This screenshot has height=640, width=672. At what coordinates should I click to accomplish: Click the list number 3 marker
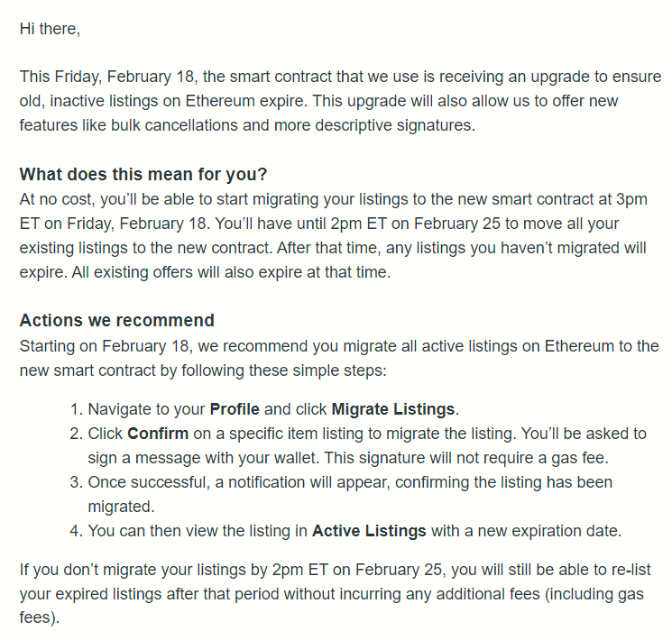pos(76,482)
